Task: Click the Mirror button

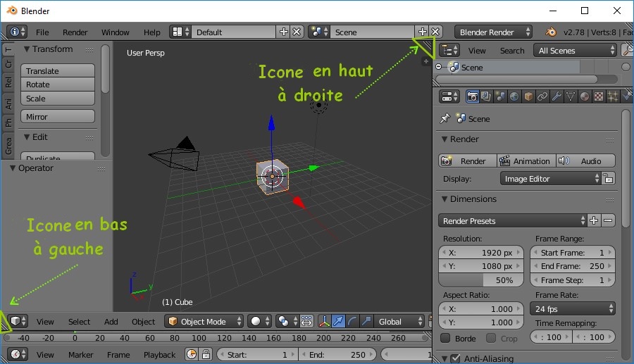Action: (x=58, y=116)
